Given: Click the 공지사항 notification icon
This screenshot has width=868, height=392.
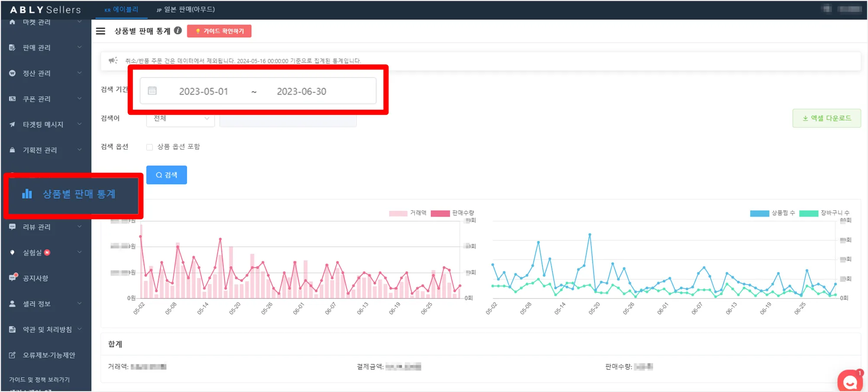Looking at the screenshot, I should [x=13, y=278].
